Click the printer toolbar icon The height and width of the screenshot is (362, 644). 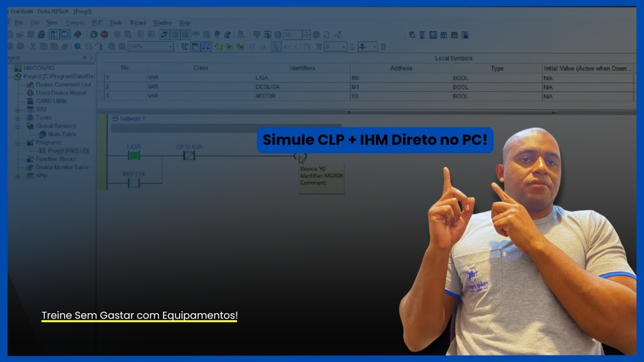click(x=41, y=35)
